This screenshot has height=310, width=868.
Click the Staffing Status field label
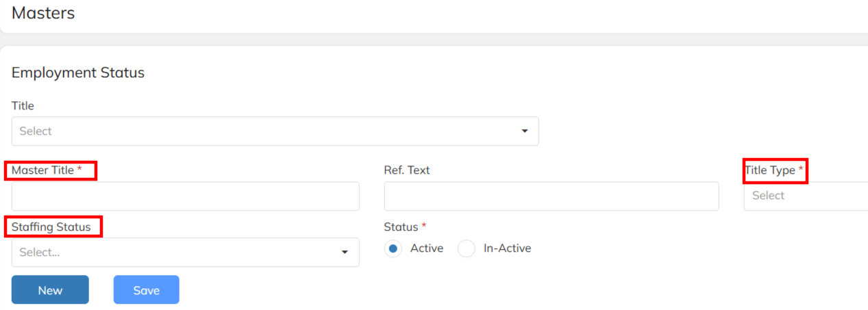point(51,227)
